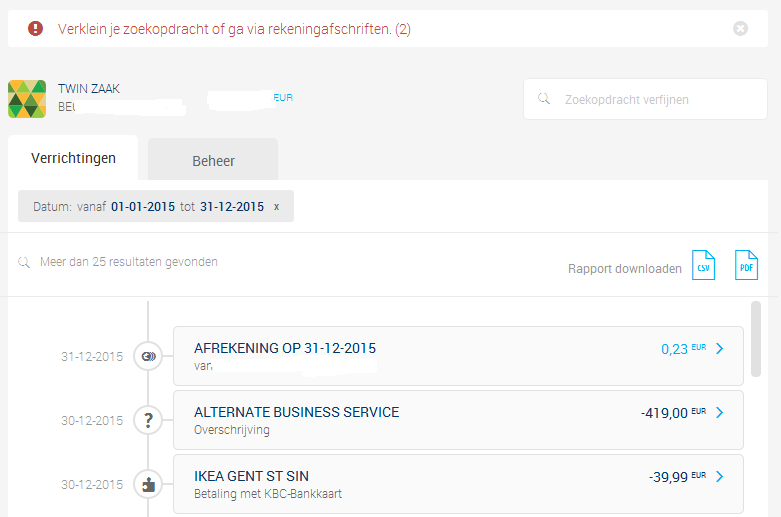
Task: Click the Rapport downloaden label
Action: click(624, 269)
